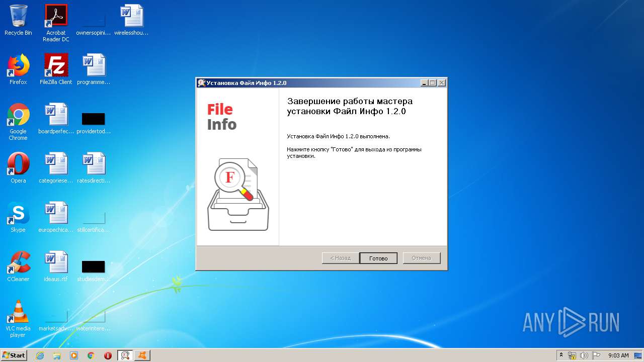This screenshot has height=362, width=644.
Task: Close the Файл Инфо installer window
Action: (441, 83)
